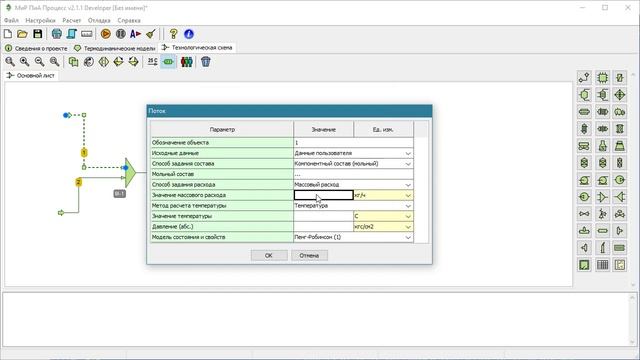The height and width of the screenshot is (360, 640).
Task: Click the blue printer icon in the top toolbar
Action: (57, 34)
